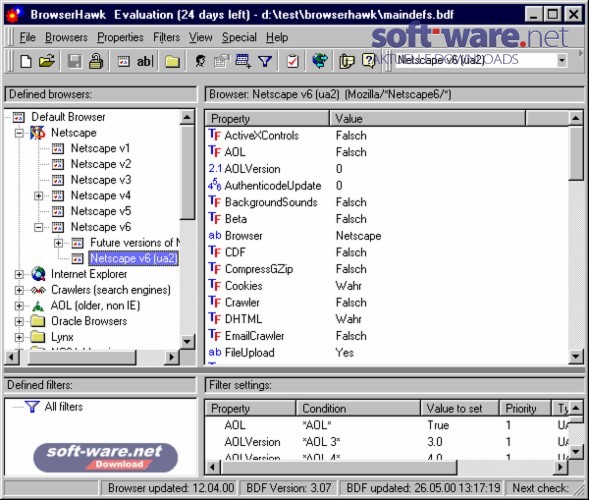The height and width of the screenshot is (500, 589).
Task: Click the Internet Explorer globe tree icon
Action: point(38,274)
